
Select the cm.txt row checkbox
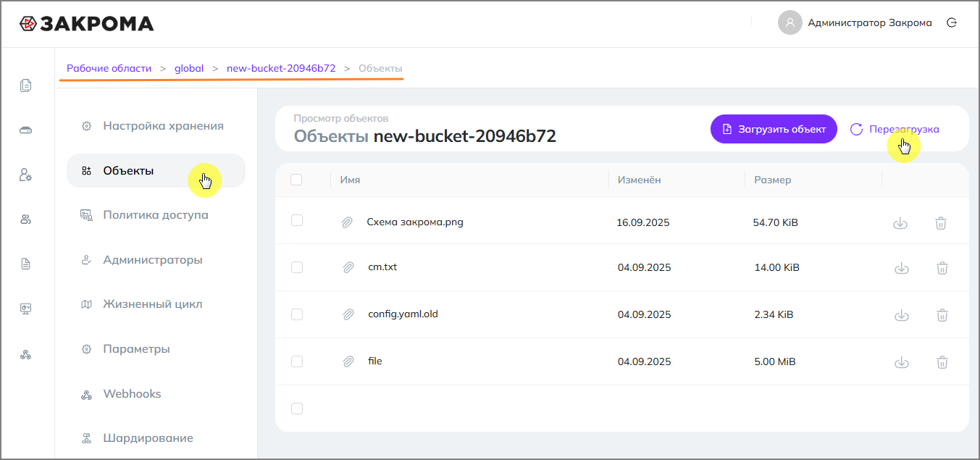point(296,267)
